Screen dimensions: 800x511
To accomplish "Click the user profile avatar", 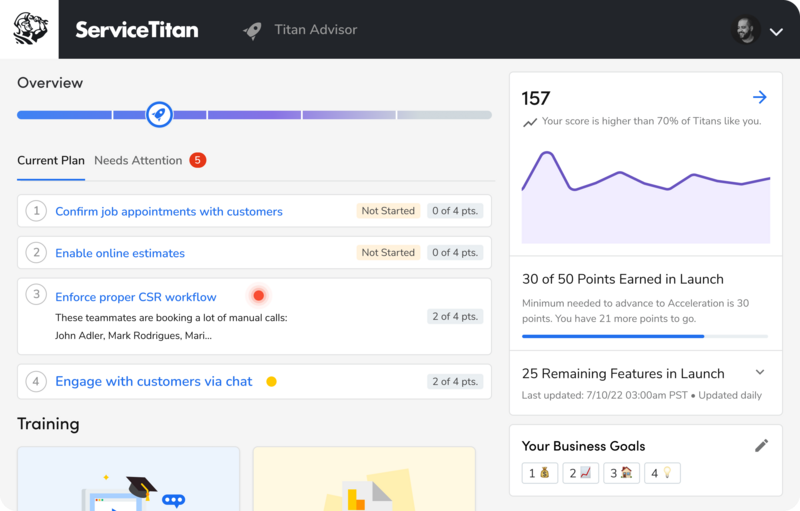I will tap(746, 30).
